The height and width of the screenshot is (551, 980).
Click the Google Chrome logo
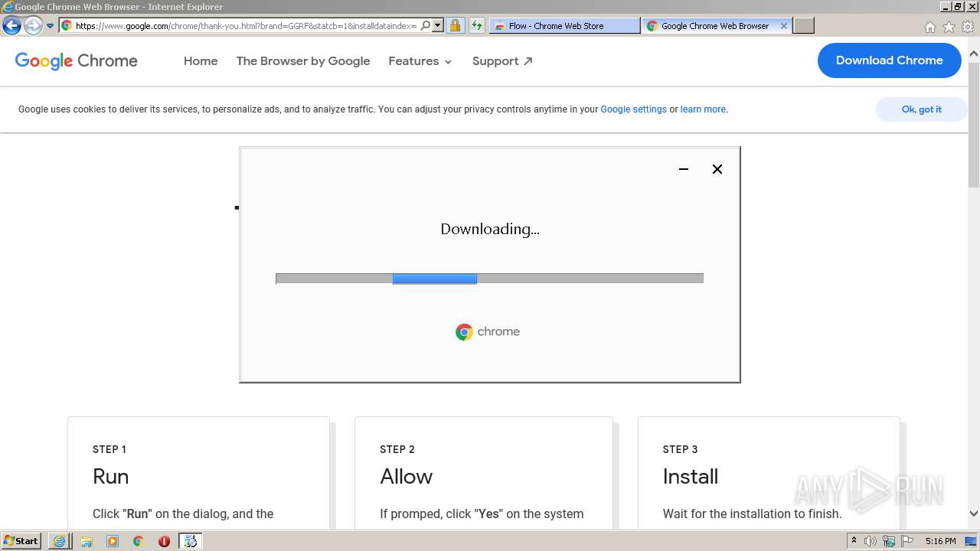click(x=77, y=60)
